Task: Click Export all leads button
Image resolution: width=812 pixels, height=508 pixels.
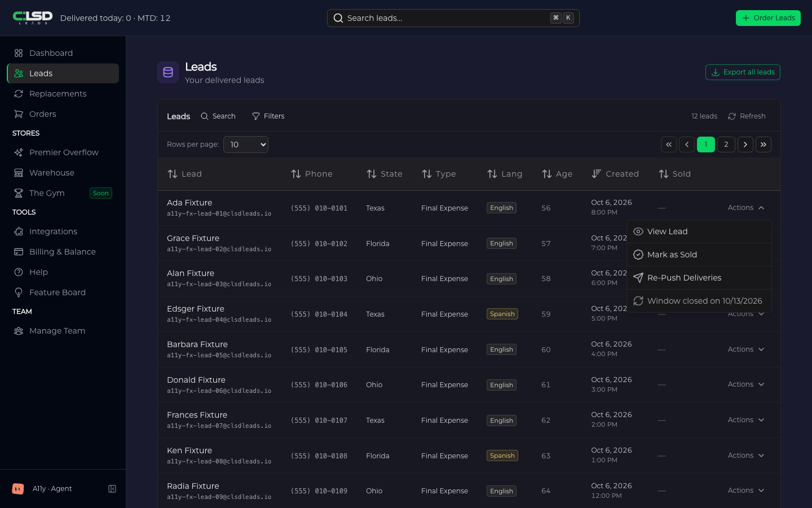Action: [743, 72]
